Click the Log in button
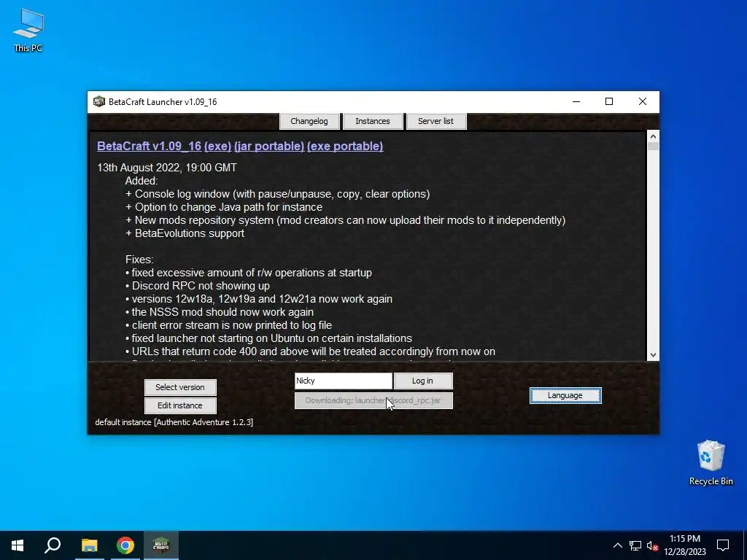The height and width of the screenshot is (560, 747). click(x=422, y=381)
